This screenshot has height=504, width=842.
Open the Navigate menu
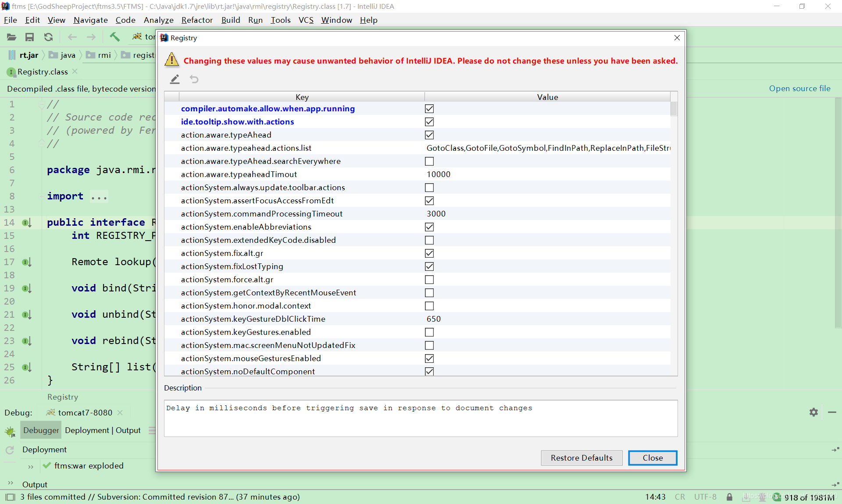tap(91, 20)
